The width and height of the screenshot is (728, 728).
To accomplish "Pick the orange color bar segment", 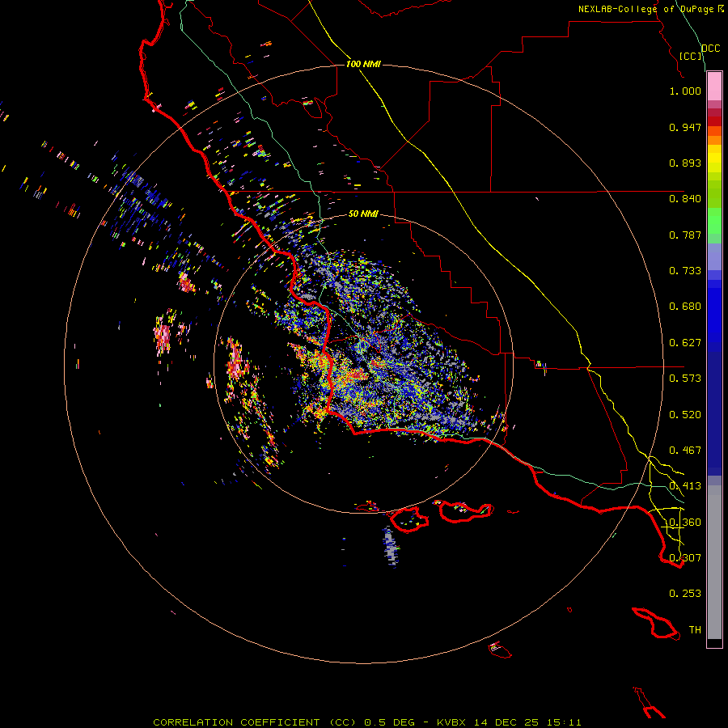I will pyautogui.click(x=714, y=140).
